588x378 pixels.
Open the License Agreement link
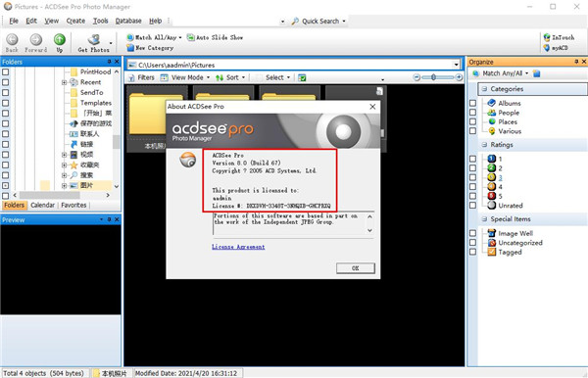[238, 247]
